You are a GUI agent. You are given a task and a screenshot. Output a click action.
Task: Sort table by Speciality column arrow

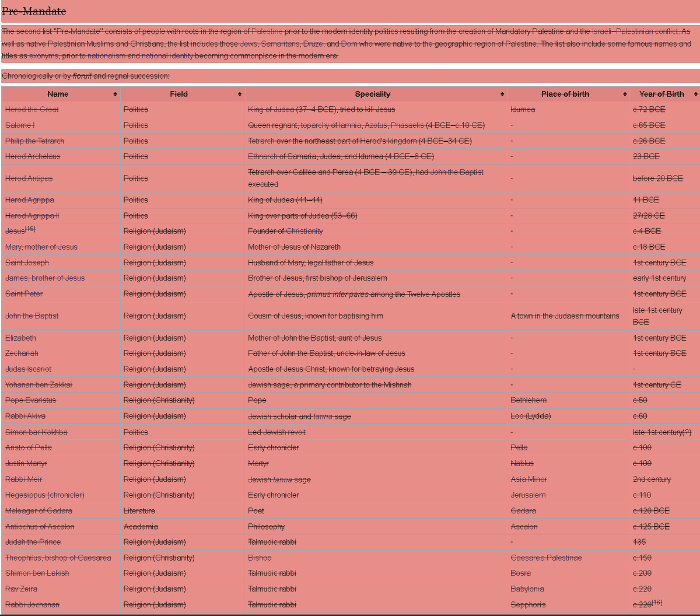[x=502, y=94]
